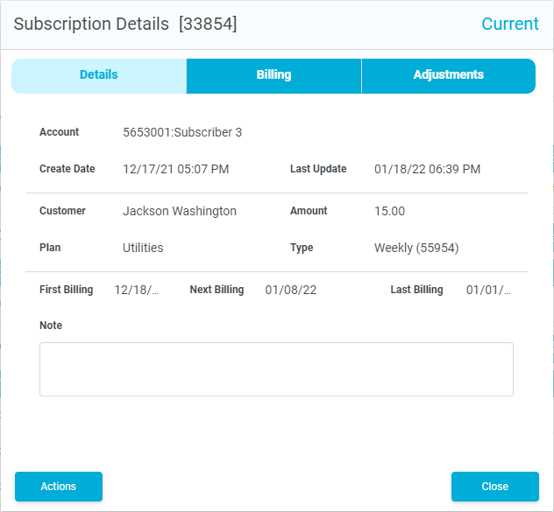This screenshot has height=512, width=554.
Task: Switch to the Details tab
Action: point(99,76)
